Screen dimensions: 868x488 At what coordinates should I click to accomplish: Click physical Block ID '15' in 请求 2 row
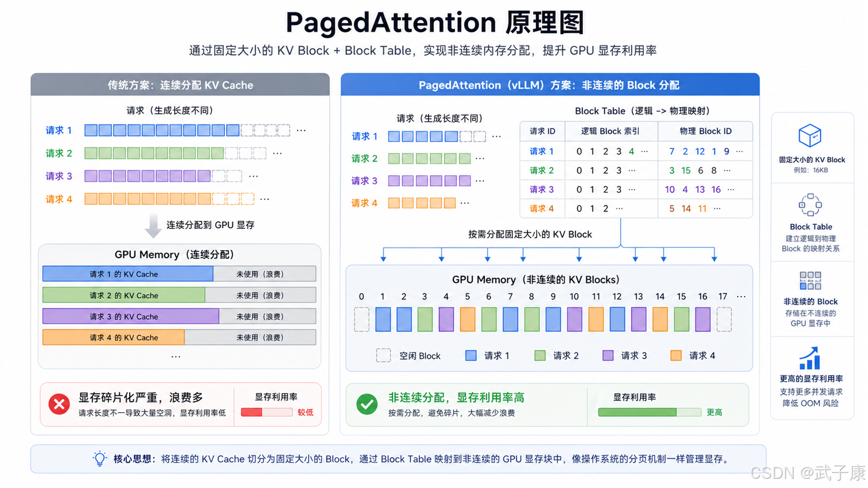coord(686,170)
